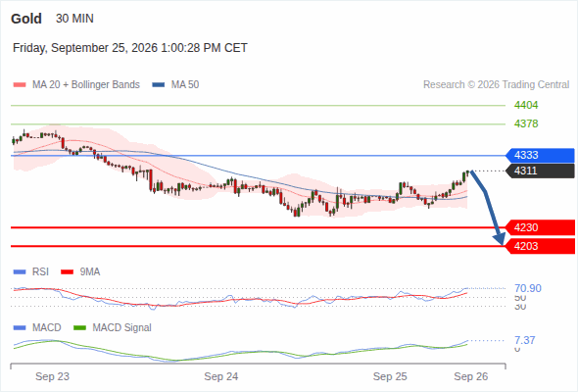Viewport: 578px width, 392px height.
Task: Click the MA 50 blue legend swatch
Action: (x=159, y=85)
